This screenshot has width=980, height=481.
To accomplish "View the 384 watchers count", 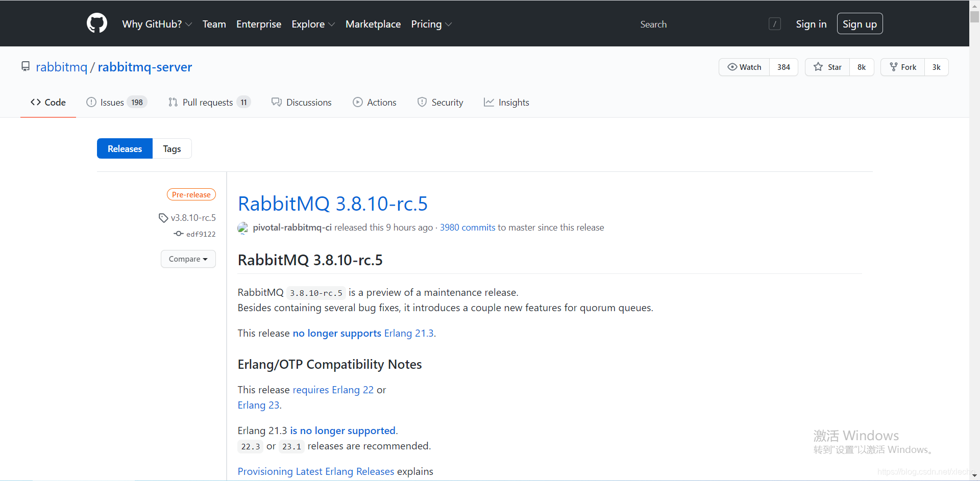I will pyautogui.click(x=783, y=67).
